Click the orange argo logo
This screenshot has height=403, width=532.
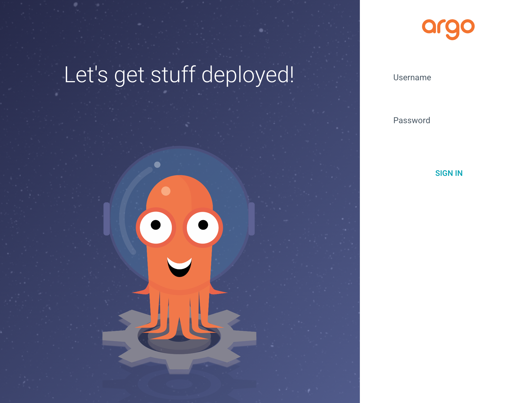(448, 29)
